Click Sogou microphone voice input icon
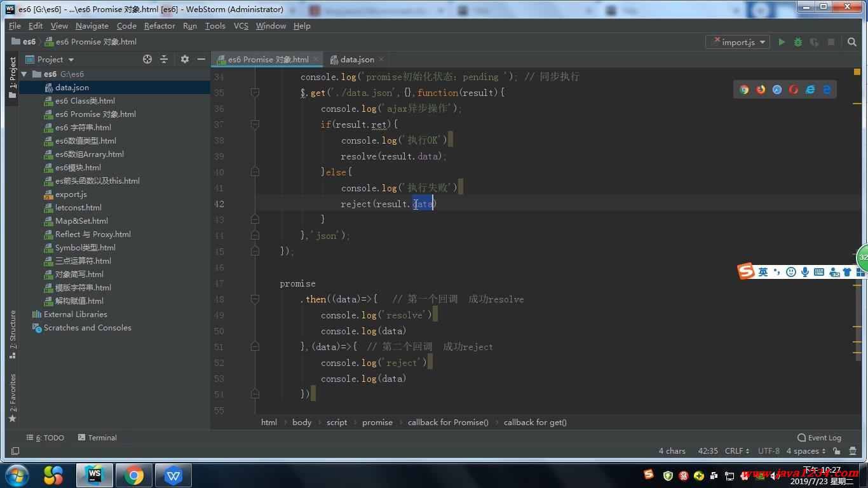 click(x=804, y=272)
